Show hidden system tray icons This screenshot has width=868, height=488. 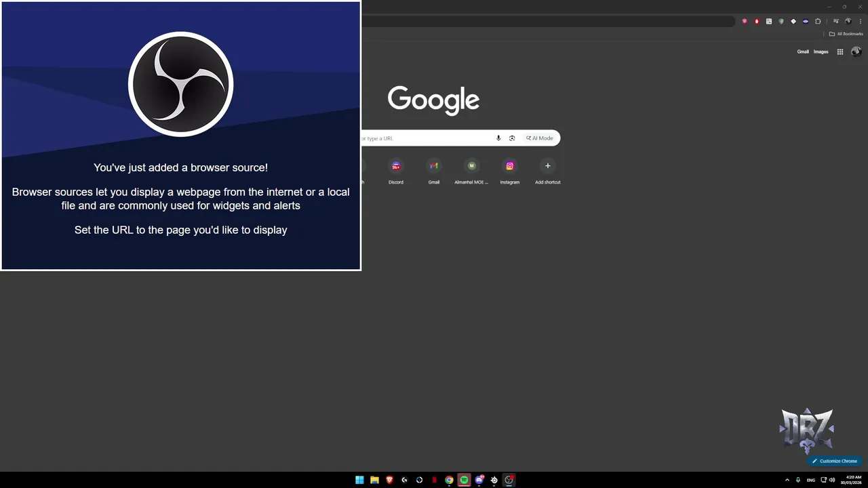coord(787,480)
